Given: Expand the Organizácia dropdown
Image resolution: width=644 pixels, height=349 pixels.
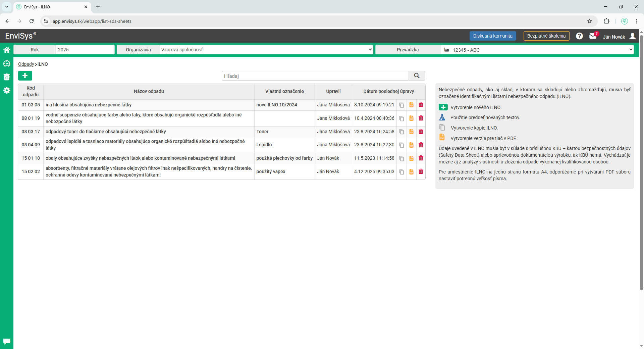Looking at the screenshot, I should [x=266, y=50].
